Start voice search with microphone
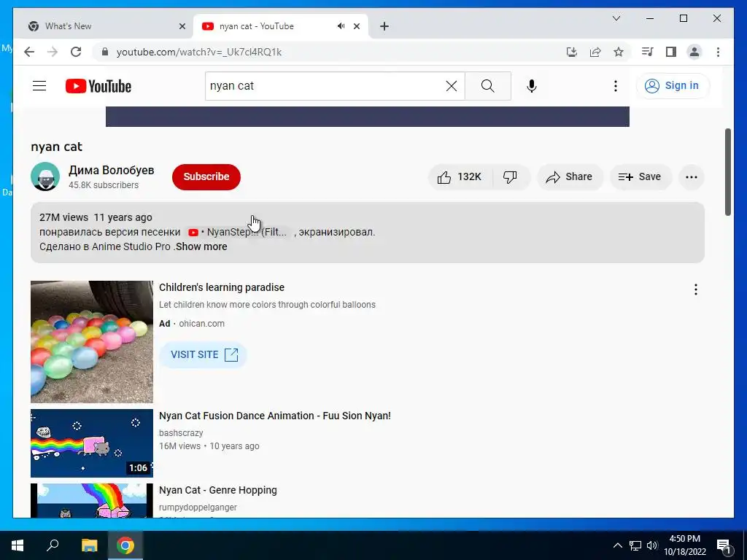The height and width of the screenshot is (560, 747). coord(532,86)
